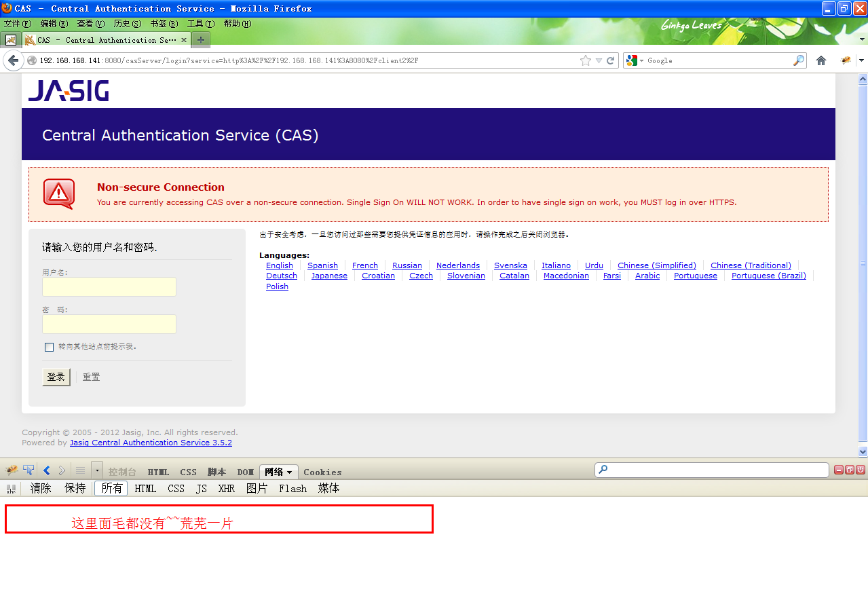868x615 pixels.
Task: Open the Jasig Central Authentication Service 3.5.2 link
Action: tap(151, 443)
